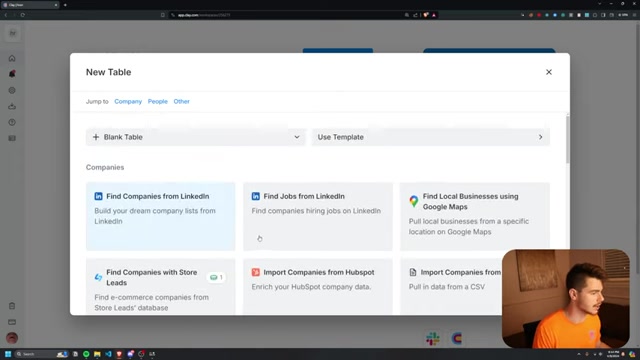This screenshot has height=360, width=640.
Task: Choose Import Companies from Hubspot
Action: pyautogui.click(x=318, y=287)
